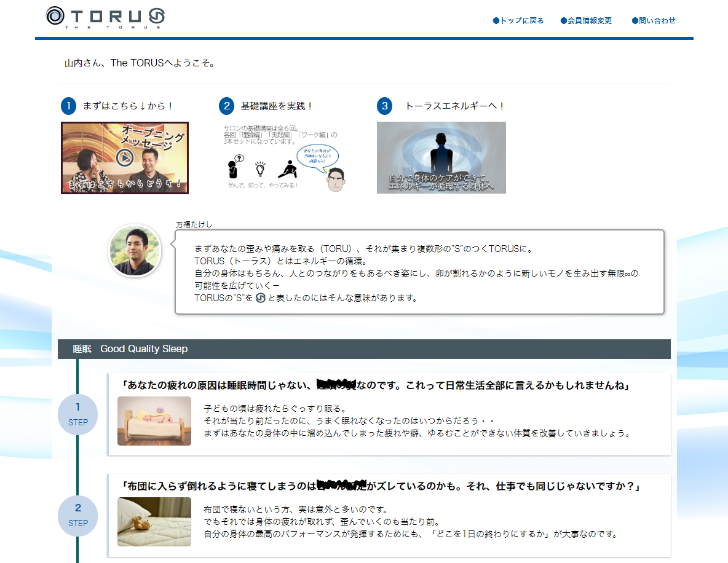Click the swirl S symbol in speech bubble
This screenshot has width=728, height=563.
click(x=260, y=298)
